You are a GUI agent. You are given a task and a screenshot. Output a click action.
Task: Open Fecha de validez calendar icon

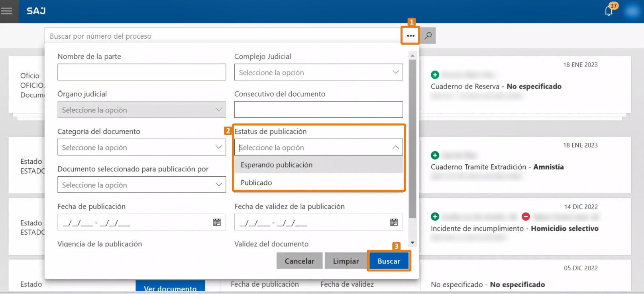394,222
